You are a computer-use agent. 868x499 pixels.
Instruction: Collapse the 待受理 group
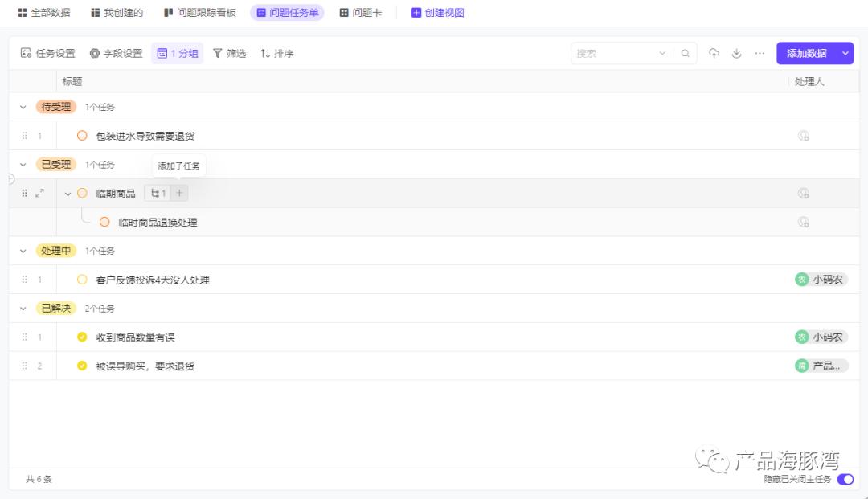click(x=23, y=107)
